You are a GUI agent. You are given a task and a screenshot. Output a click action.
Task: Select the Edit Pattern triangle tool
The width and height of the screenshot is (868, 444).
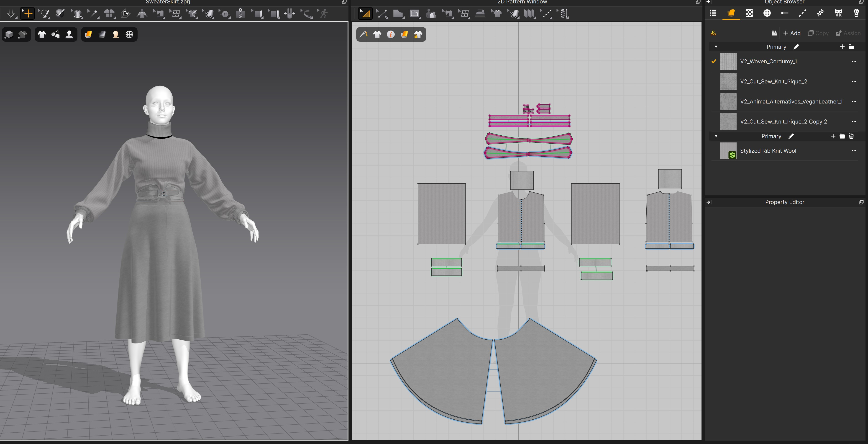point(382,14)
